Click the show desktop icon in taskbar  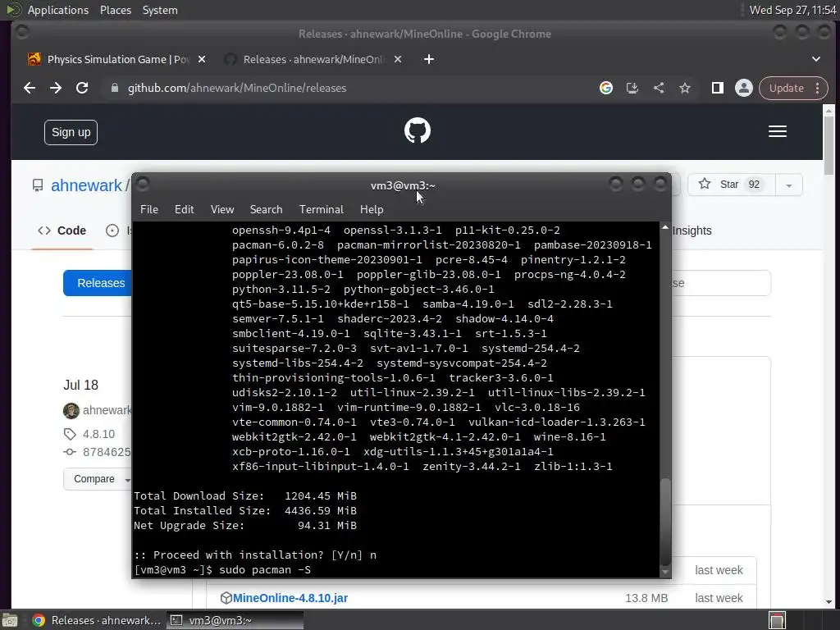(x=10, y=620)
